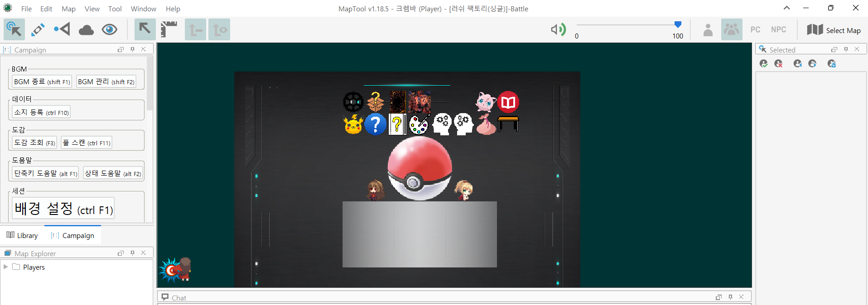
Task: Click the red open-book token
Action: click(x=508, y=102)
